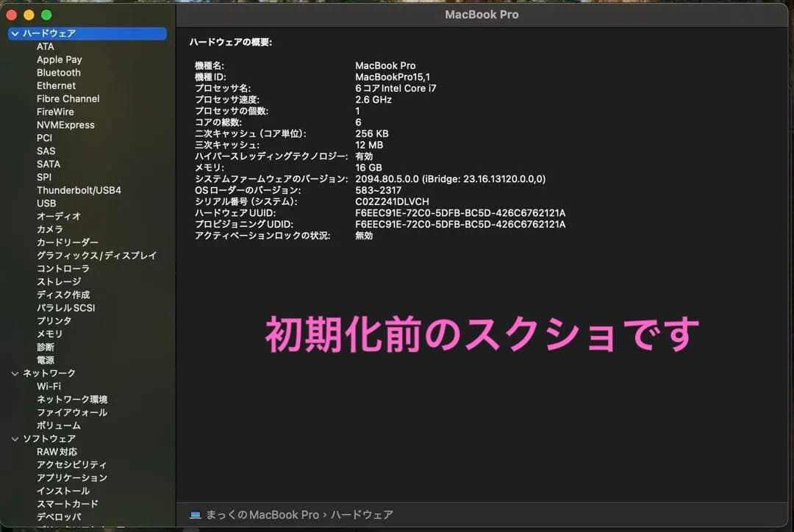Click the ハードウェアUUID value
This screenshot has height=532, width=794.
(x=460, y=213)
